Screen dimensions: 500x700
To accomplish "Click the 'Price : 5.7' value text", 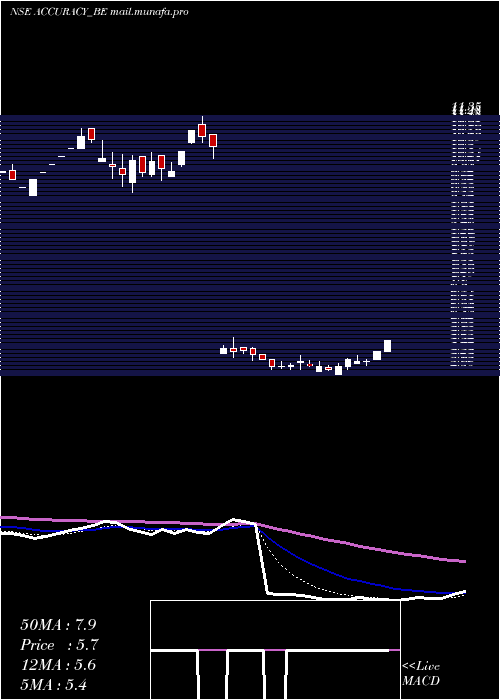I will 59,645.
